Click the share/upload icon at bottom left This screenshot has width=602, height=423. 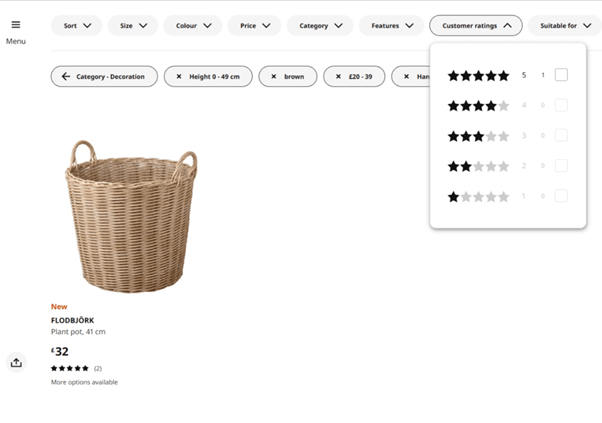16,362
